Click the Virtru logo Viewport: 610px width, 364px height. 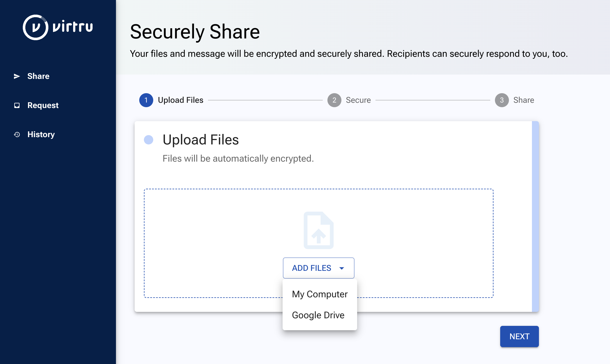(57, 27)
